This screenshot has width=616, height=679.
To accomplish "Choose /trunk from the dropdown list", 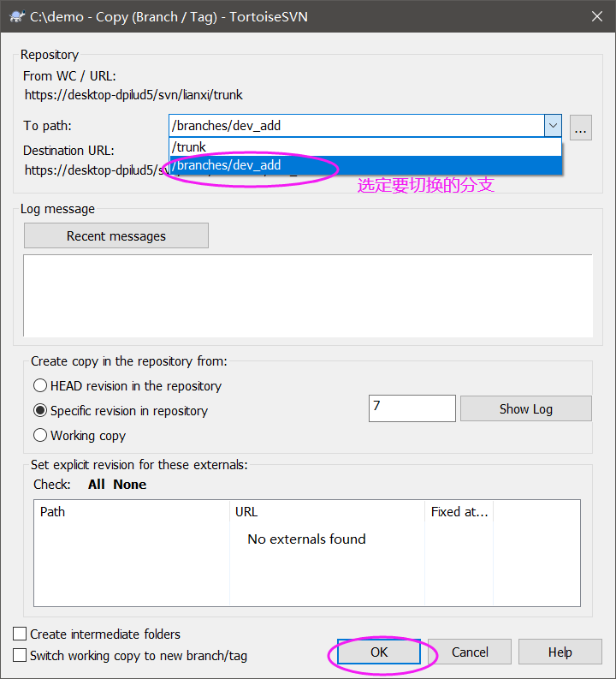I will click(365, 146).
